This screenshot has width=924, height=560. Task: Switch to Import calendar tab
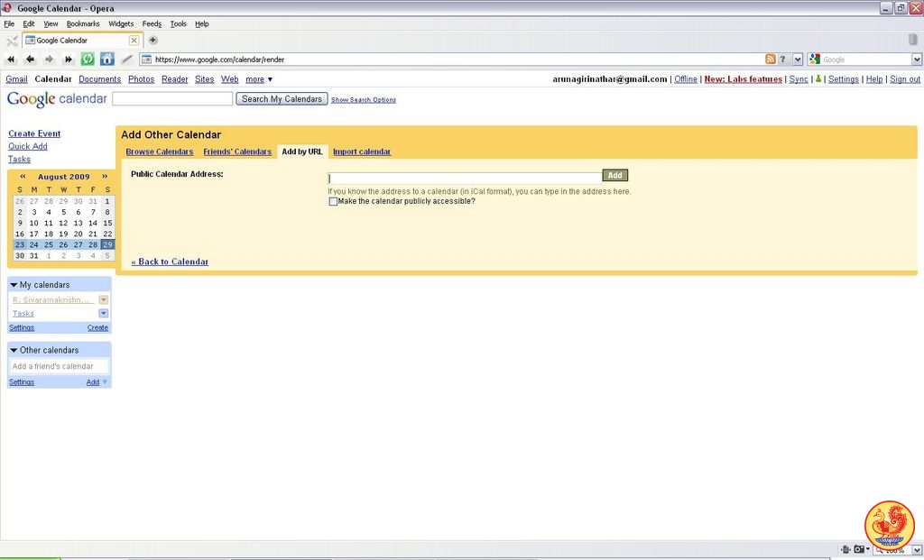coord(361,151)
